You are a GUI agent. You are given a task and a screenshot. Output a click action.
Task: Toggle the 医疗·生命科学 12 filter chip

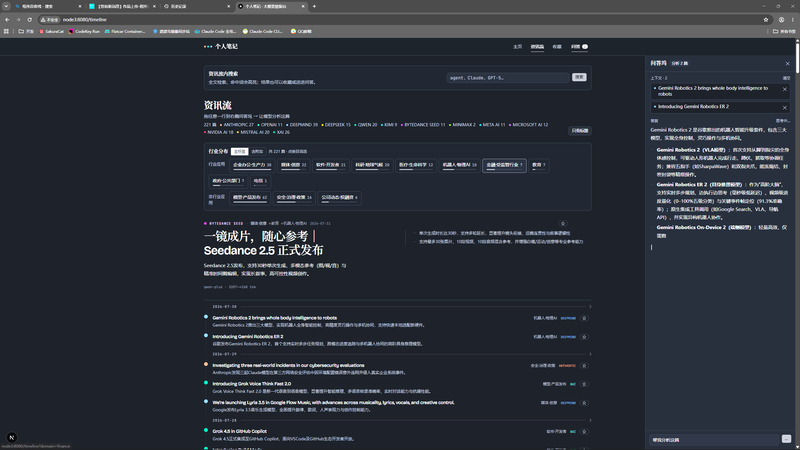416,165
